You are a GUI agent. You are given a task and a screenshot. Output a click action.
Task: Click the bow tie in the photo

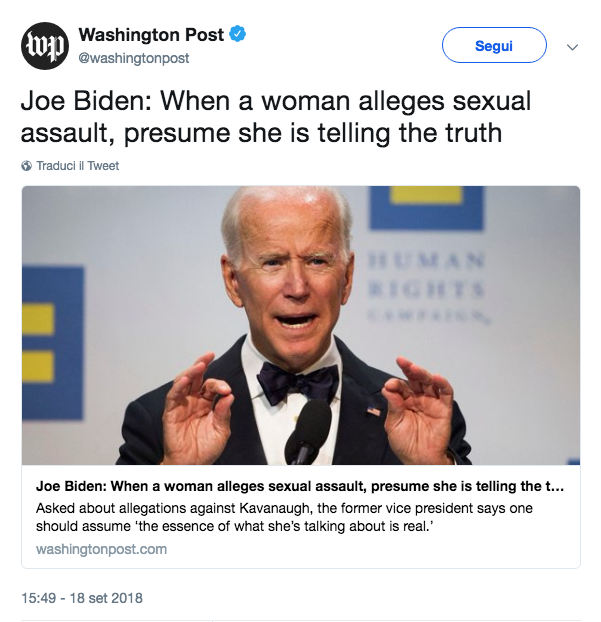click(x=296, y=382)
